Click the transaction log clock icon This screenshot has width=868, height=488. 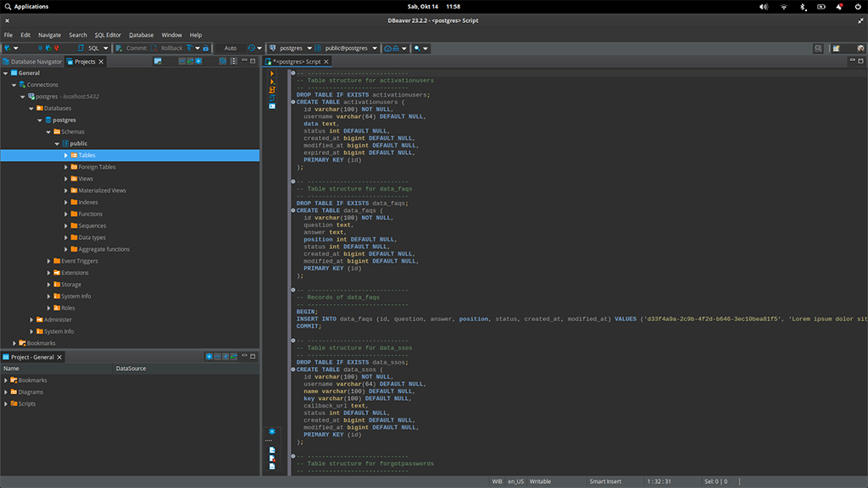click(252, 48)
